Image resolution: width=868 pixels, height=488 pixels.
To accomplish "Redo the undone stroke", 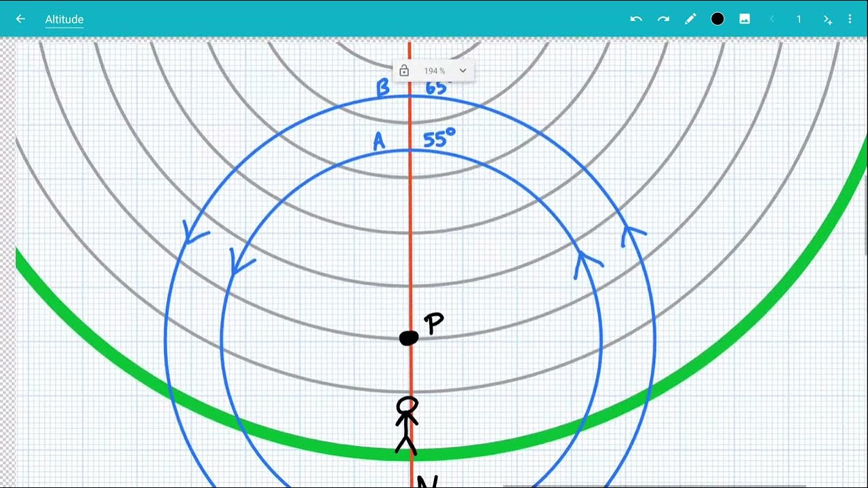I will pos(663,19).
